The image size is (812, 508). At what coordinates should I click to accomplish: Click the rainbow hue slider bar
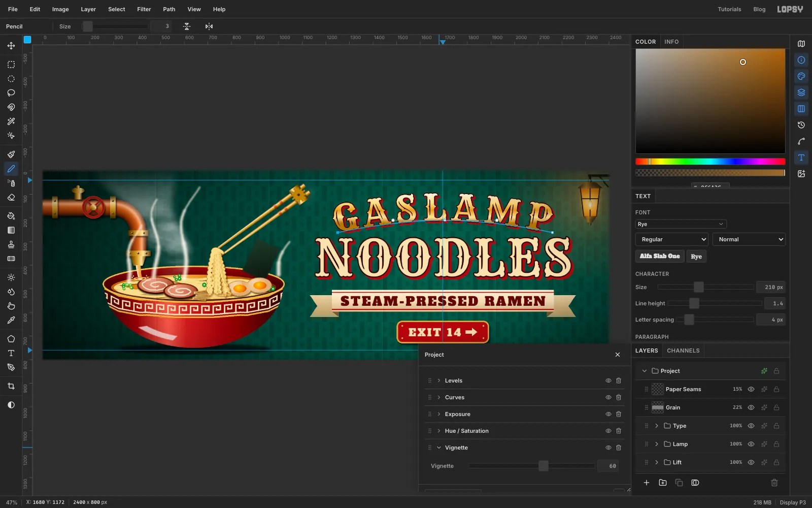click(710, 162)
